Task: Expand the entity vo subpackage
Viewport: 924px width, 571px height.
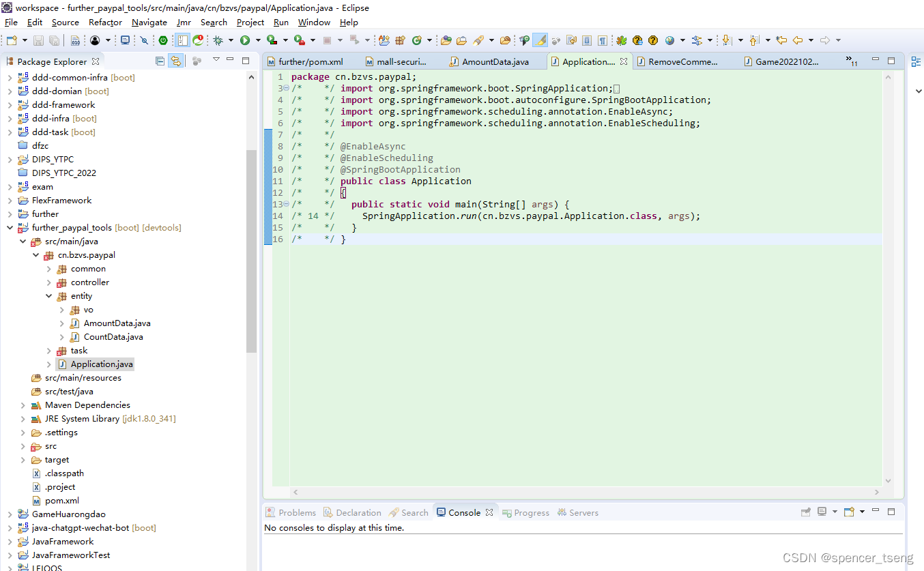Action: pos(61,309)
